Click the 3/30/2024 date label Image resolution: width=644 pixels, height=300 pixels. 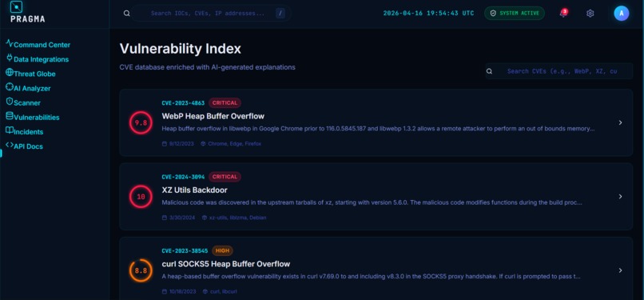tap(183, 218)
